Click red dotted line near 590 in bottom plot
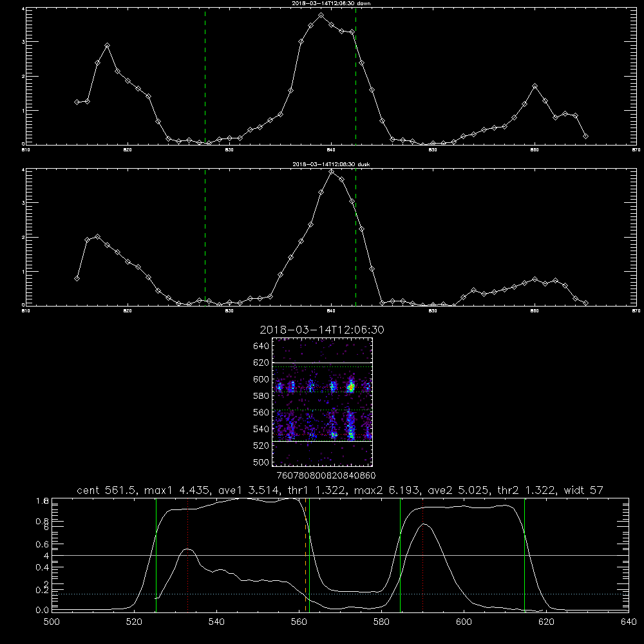 click(422, 555)
